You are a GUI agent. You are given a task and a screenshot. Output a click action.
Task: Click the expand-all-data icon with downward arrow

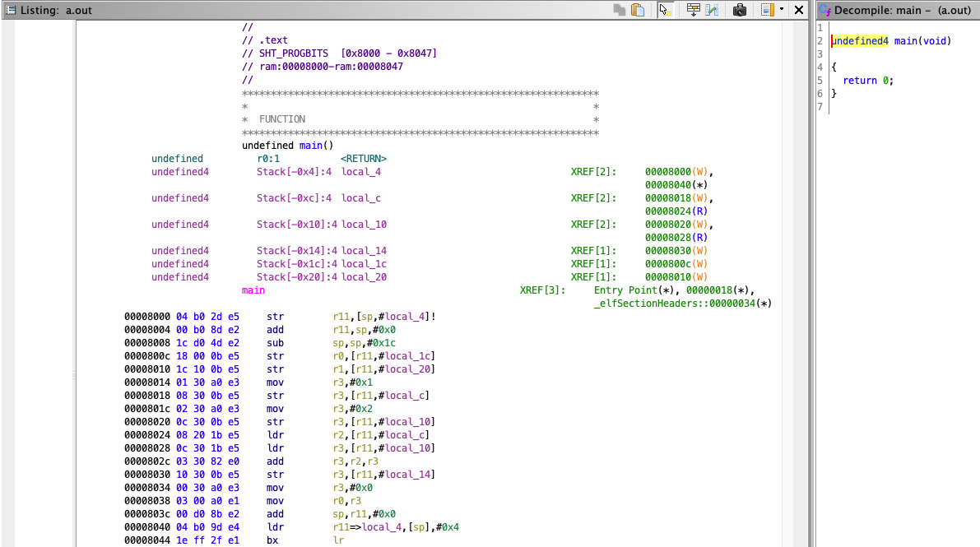point(693,9)
